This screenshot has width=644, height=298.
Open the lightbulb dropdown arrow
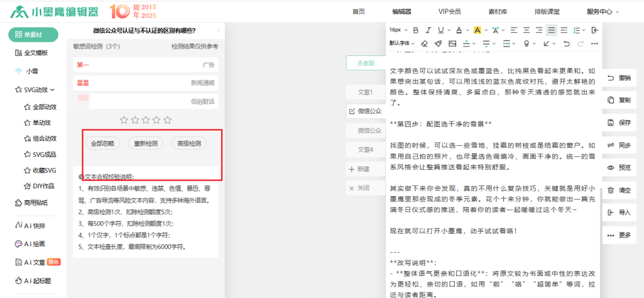pyautogui.click(x=535, y=43)
